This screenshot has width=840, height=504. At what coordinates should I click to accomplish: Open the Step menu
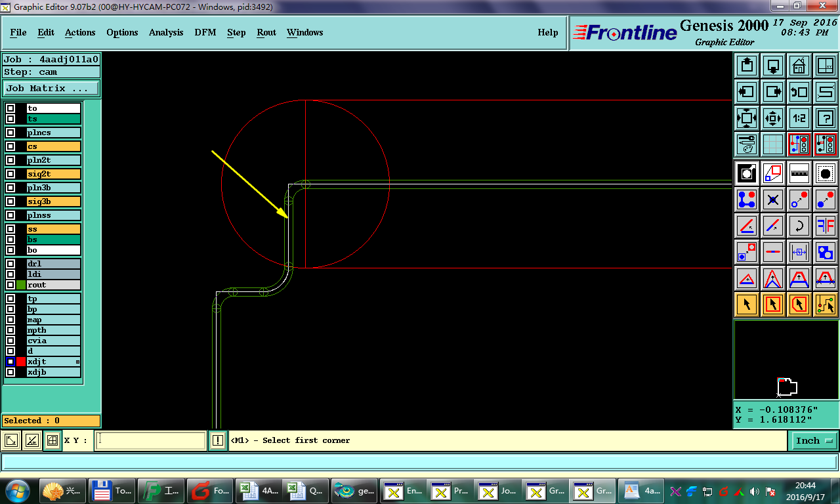(236, 32)
